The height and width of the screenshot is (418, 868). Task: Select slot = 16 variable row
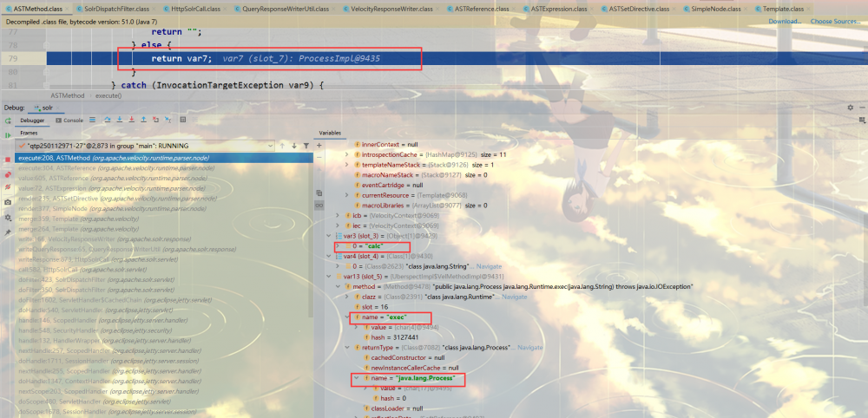pyautogui.click(x=373, y=307)
